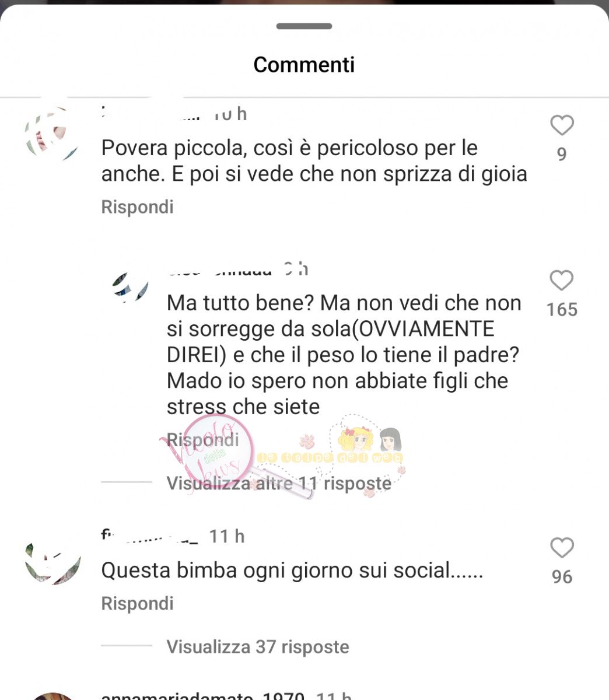
Task: Expand 'Visualizza altre 11 risposte'
Action: [279, 483]
